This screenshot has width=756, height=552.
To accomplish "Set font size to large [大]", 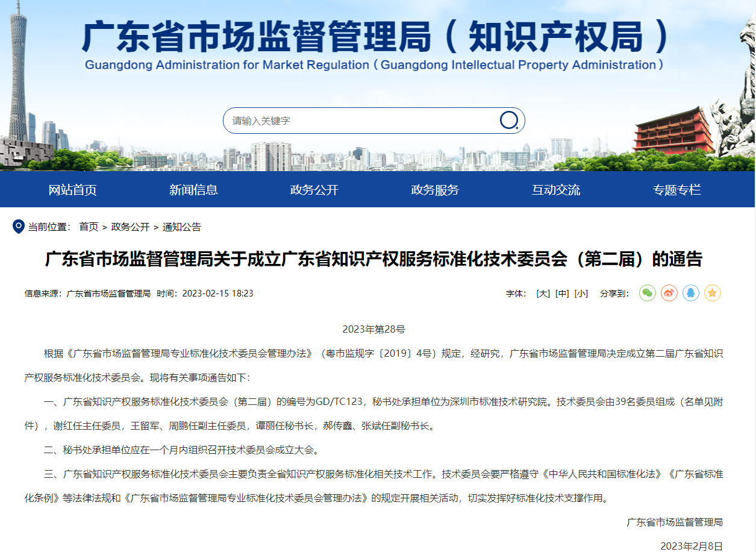I will coord(543,293).
